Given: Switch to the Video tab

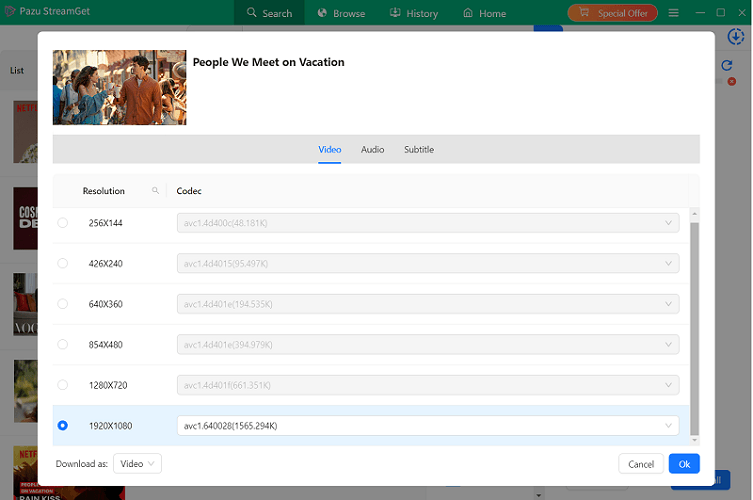Looking at the screenshot, I should (329, 149).
